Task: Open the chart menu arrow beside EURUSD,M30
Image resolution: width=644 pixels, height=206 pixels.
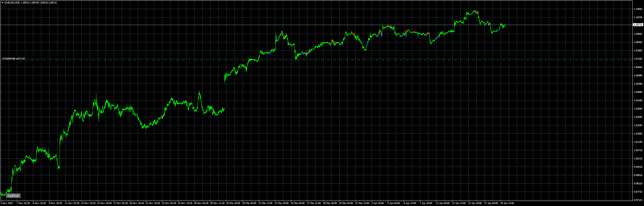Action: pyautogui.click(x=2, y=3)
